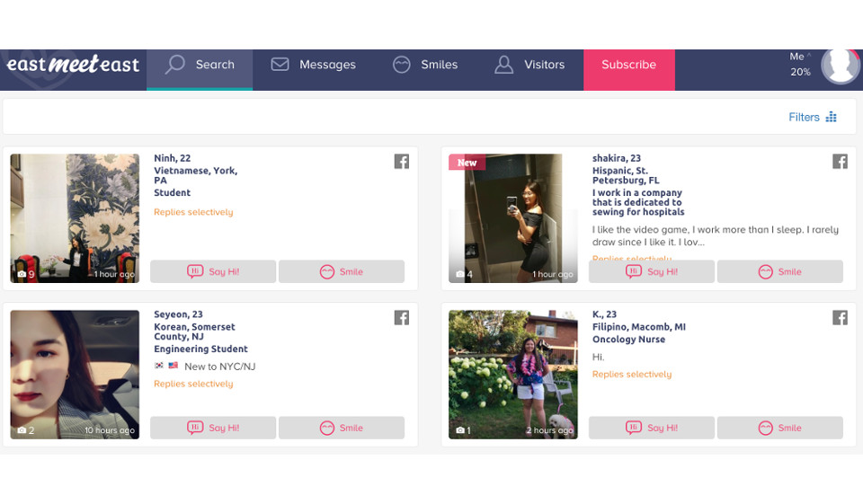Open K.'s garden photo thumbnail
863x504 pixels.
(512, 374)
